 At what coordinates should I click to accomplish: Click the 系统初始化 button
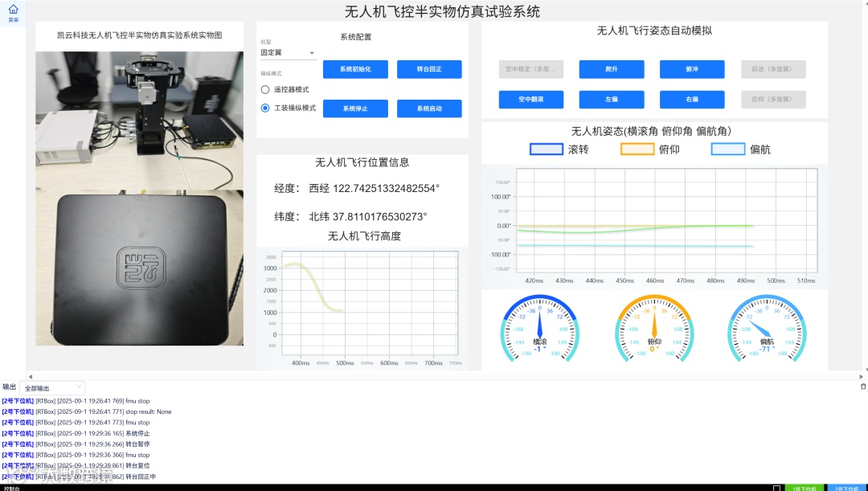(x=355, y=69)
